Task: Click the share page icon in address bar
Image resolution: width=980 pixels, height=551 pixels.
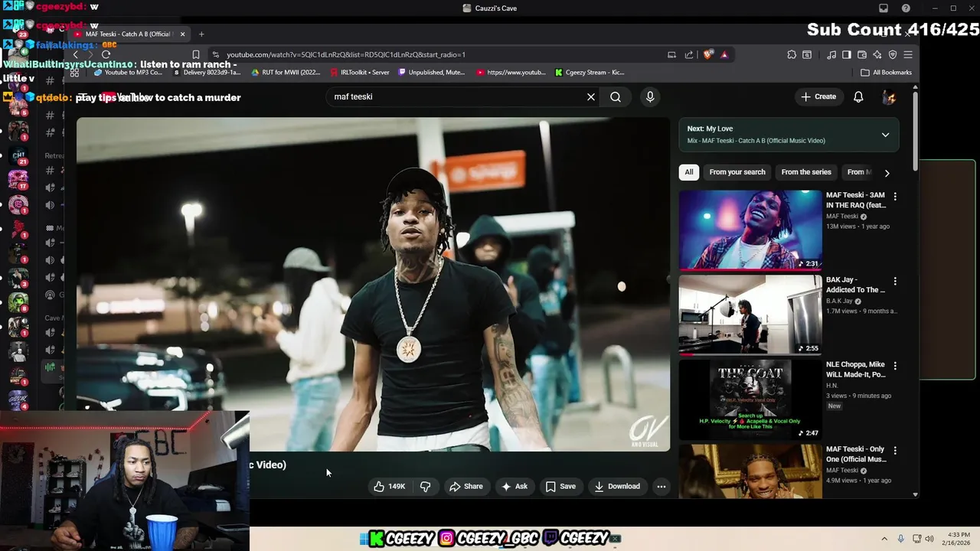Action: click(689, 54)
